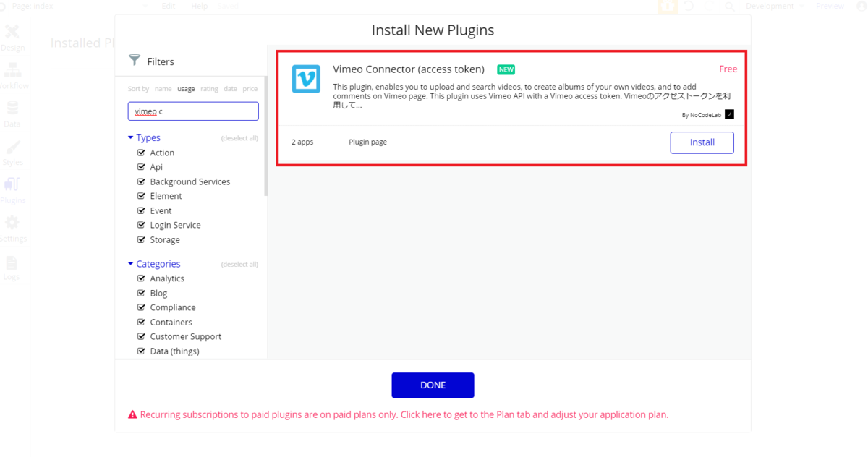
Task: Collapse the Categories filter section
Action: coord(154,264)
